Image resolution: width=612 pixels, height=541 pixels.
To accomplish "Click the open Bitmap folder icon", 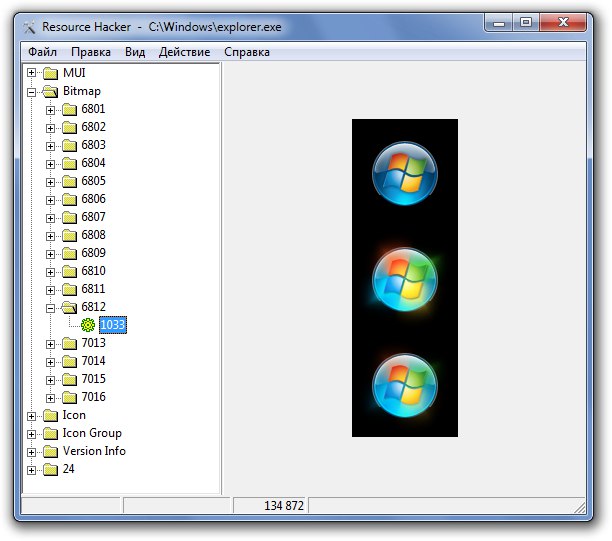I will pos(50,91).
